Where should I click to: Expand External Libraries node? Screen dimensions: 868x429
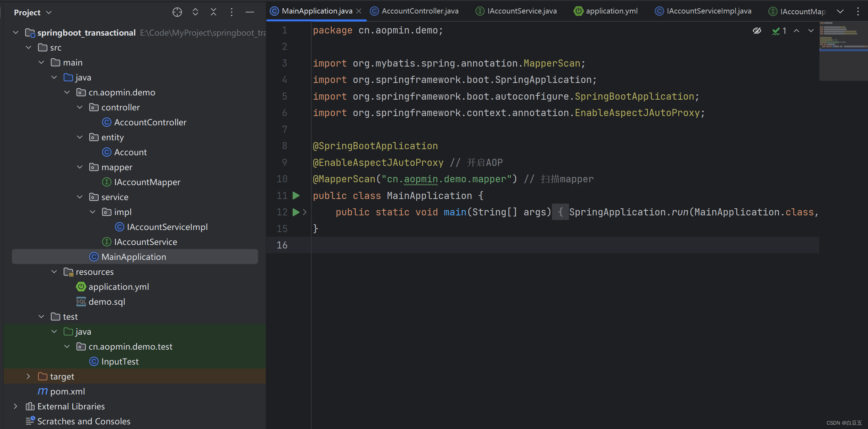click(x=15, y=406)
